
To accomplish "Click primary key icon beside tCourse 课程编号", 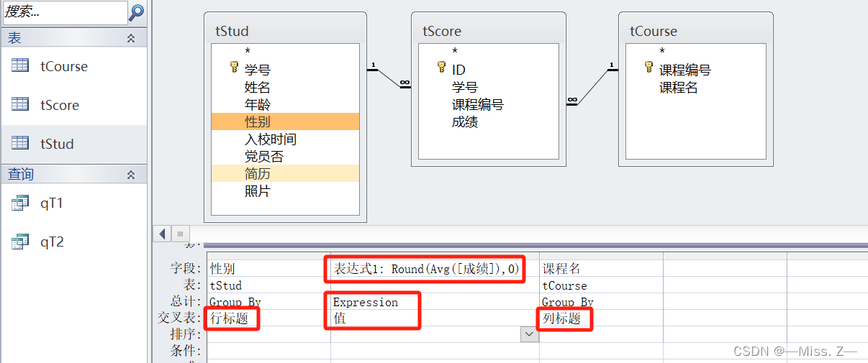I will (x=648, y=68).
